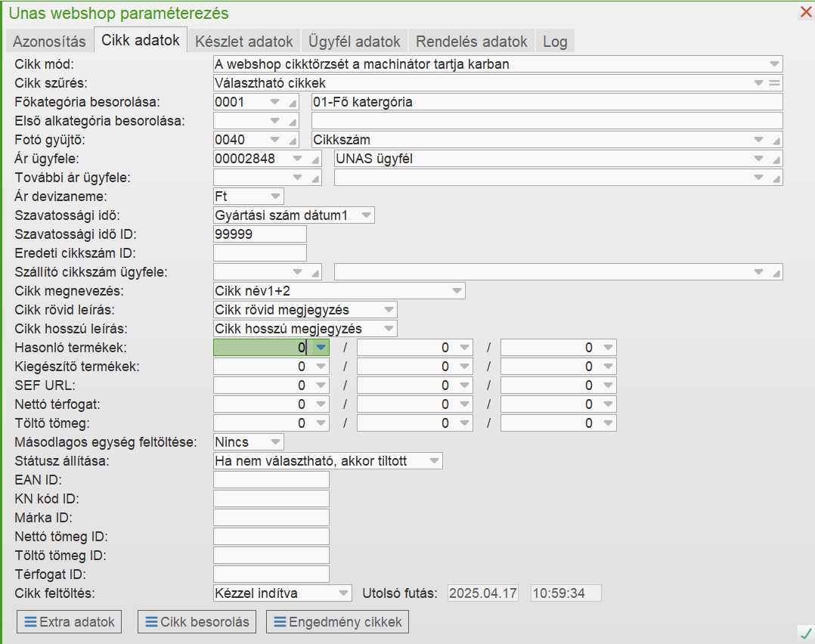Confirm settings with the green checkmark icon
Image resolution: width=815 pixels, height=644 pixels.
coord(804,632)
